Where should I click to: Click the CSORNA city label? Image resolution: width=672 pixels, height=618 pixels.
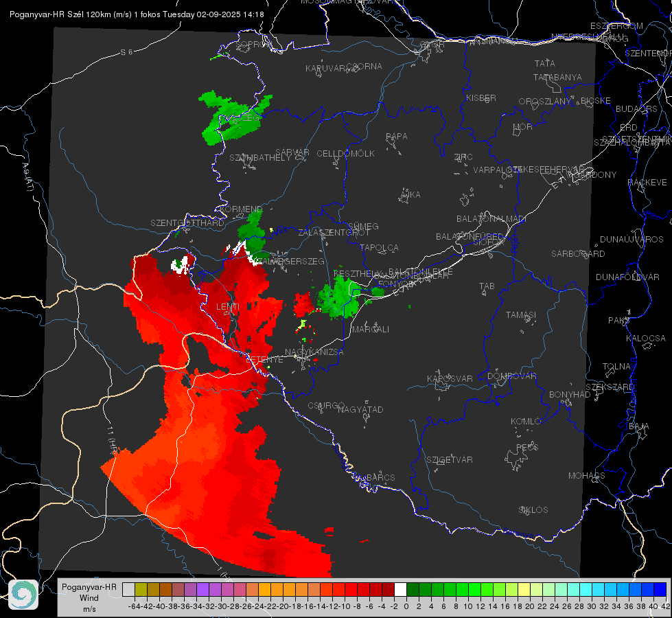click(364, 67)
